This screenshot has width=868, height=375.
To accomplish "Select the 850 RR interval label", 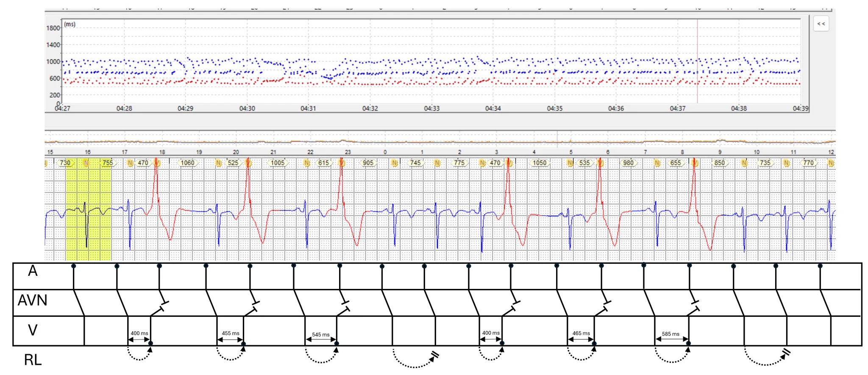I will coord(720,163).
